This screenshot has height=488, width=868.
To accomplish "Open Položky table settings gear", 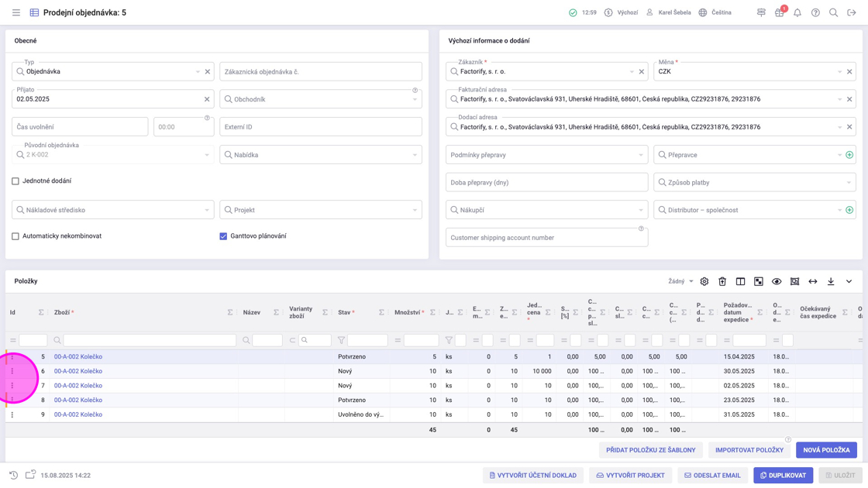I will pos(704,282).
